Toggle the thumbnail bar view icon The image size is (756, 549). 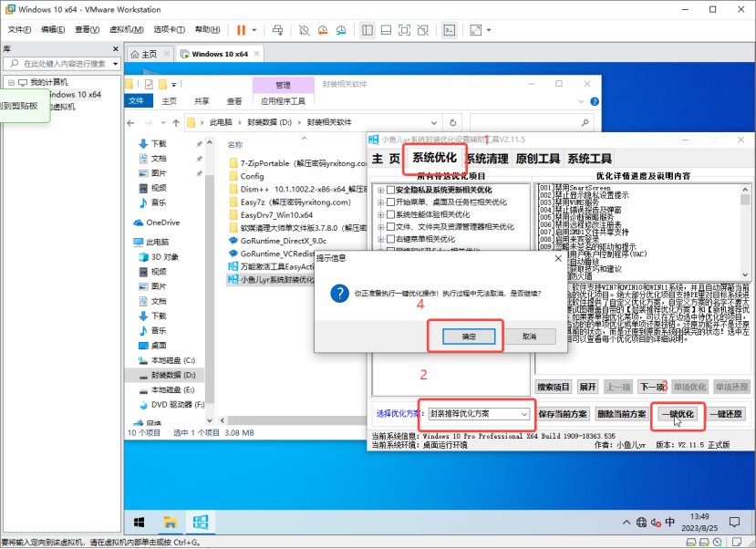pyautogui.click(x=386, y=30)
